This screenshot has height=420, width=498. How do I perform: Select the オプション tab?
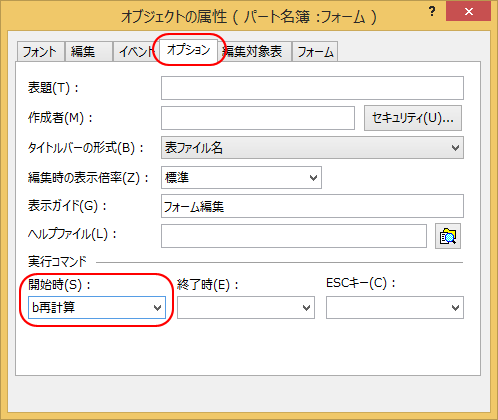pos(188,50)
